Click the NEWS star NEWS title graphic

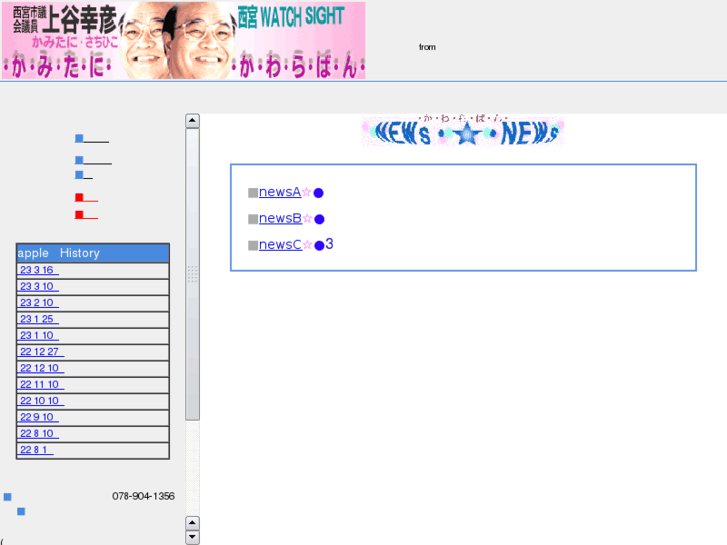[x=463, y=131]
